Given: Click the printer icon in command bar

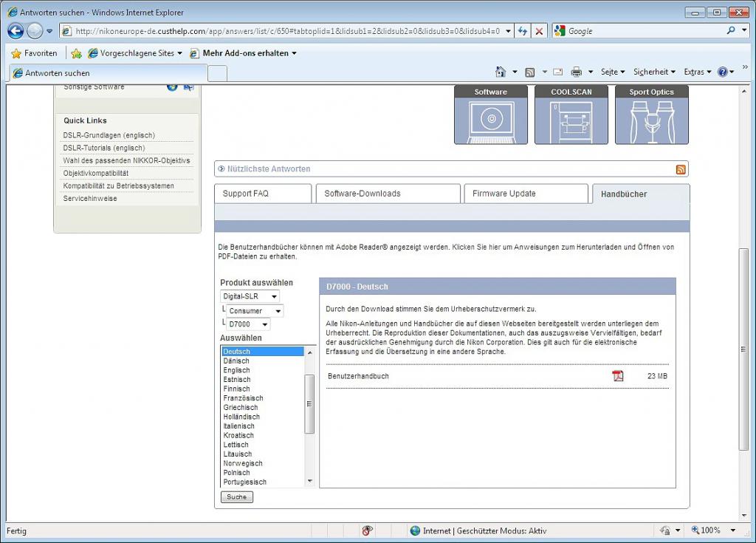Looking at the screenshot, I should [576, 72].
